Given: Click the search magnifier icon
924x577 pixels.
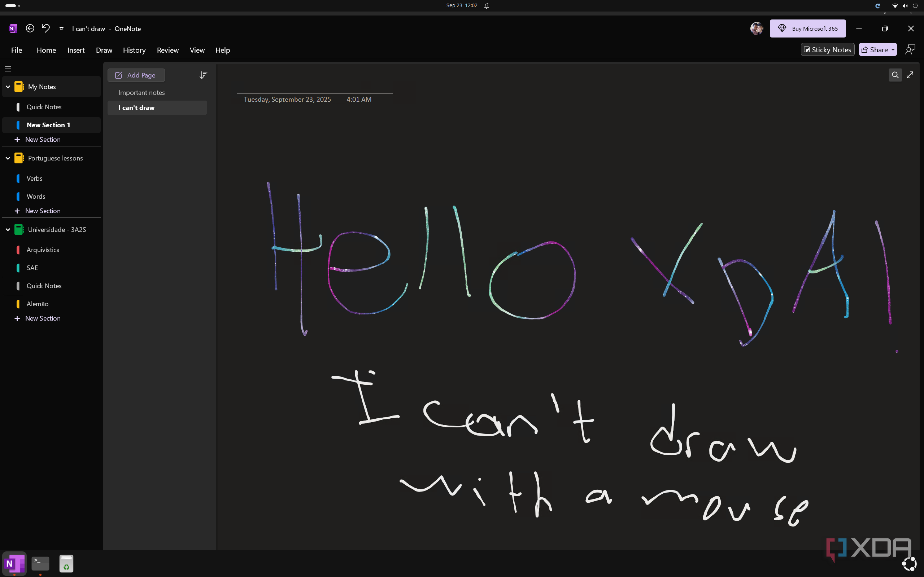Looking at the screenshot, I should click(x=895, y=75).
